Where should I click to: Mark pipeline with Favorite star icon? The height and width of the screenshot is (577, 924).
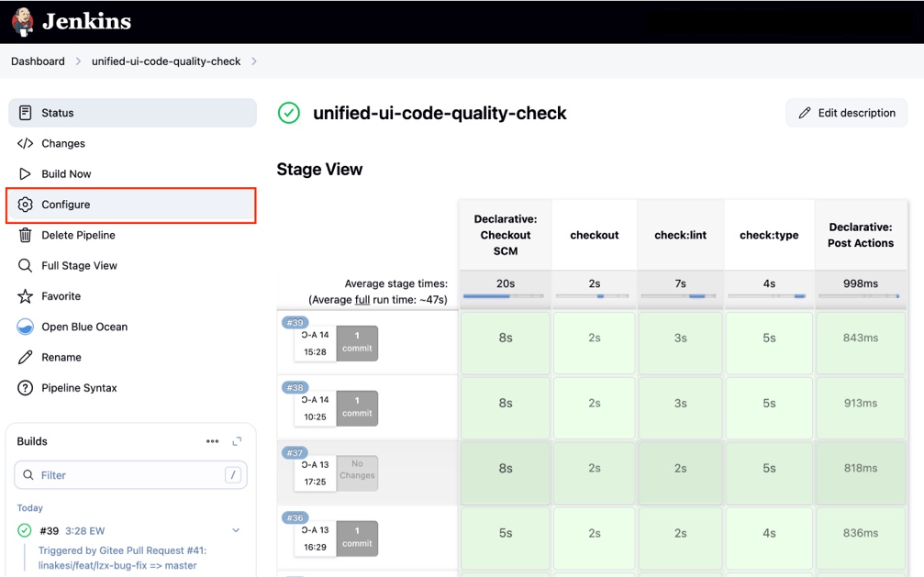click(x=26, y=296)
